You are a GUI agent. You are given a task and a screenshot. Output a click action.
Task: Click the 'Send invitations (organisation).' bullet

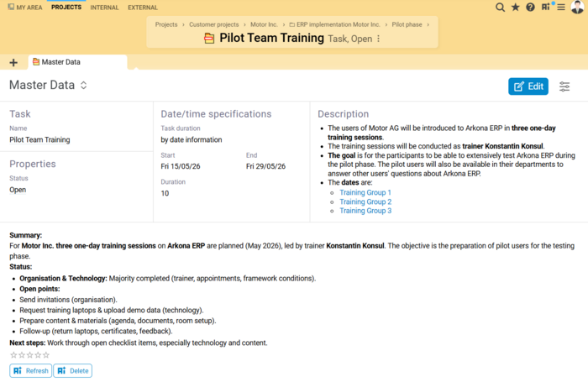tap(68, 300)
